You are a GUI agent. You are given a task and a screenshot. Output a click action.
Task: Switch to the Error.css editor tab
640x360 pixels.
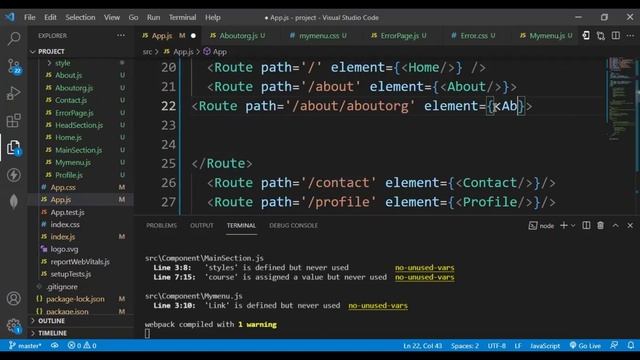coord(473,36)
